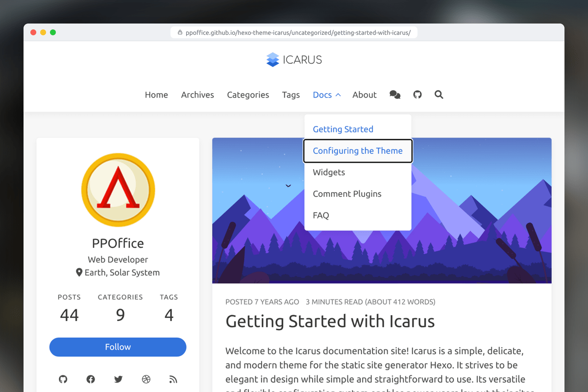588x392 pixels.
Task: Click the PPOffice avatar image
Action: point(118,190)
